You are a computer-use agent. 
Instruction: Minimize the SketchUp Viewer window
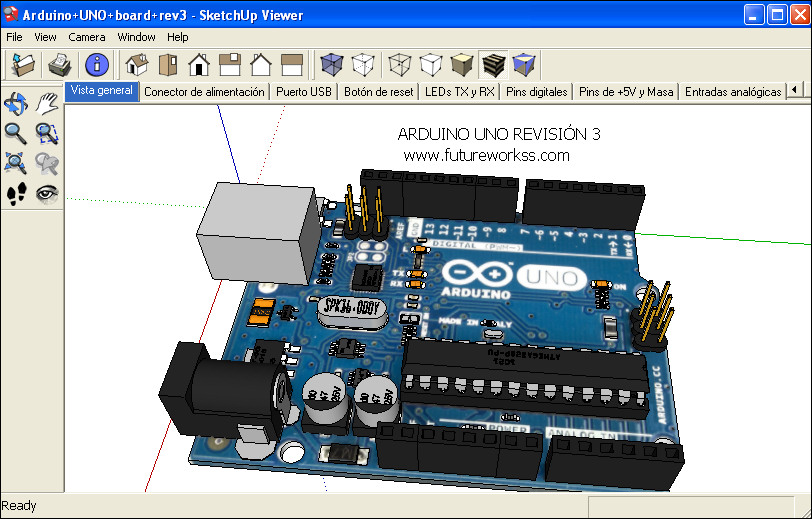coord(753,15)
